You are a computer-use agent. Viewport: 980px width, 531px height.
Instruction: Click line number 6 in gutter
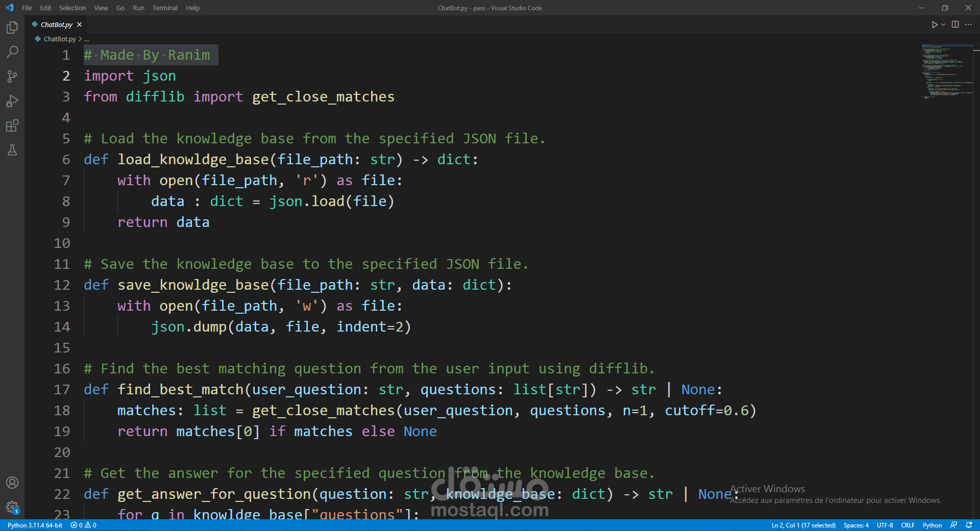66,160
